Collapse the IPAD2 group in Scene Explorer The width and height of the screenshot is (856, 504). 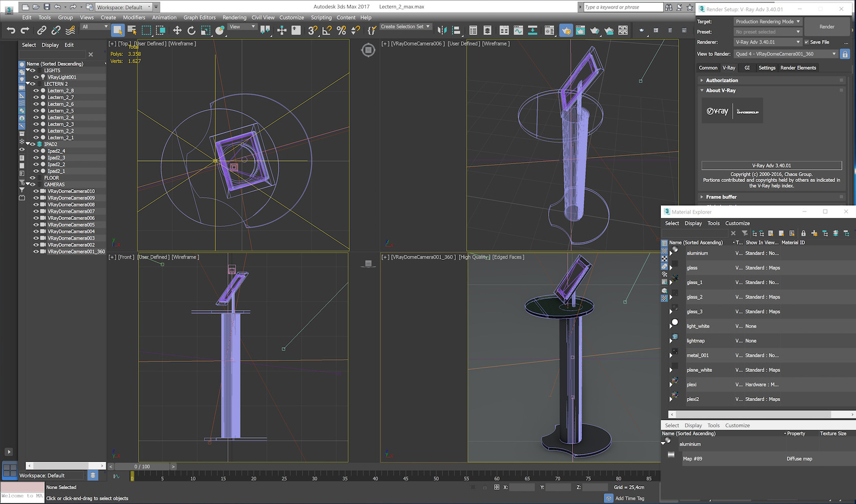29,144
